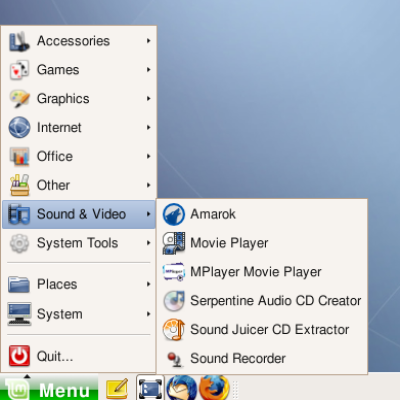Image resolution: width=400 pixels, height=400 pixels.
Task: Open the Graphics menu category
Action: (x=79, y=99)
